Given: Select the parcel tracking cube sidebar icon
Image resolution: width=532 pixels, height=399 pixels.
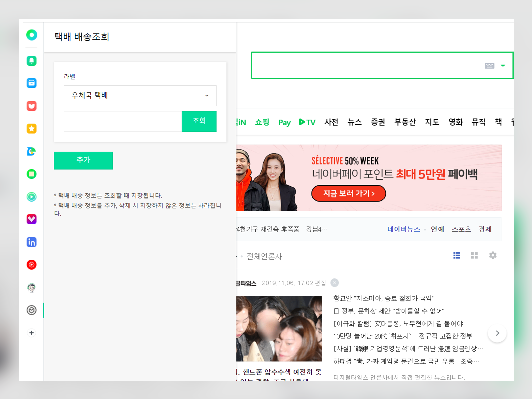Looking at the screenshot, I should [32, 310].
